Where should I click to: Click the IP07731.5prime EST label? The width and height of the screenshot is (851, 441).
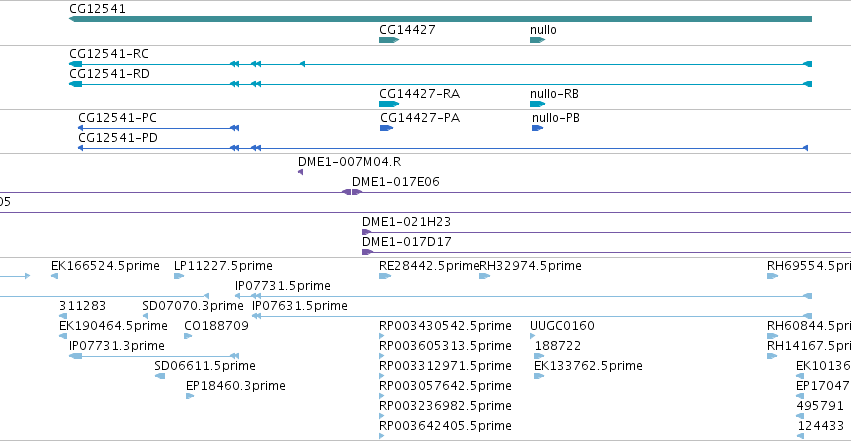point(283,286)
